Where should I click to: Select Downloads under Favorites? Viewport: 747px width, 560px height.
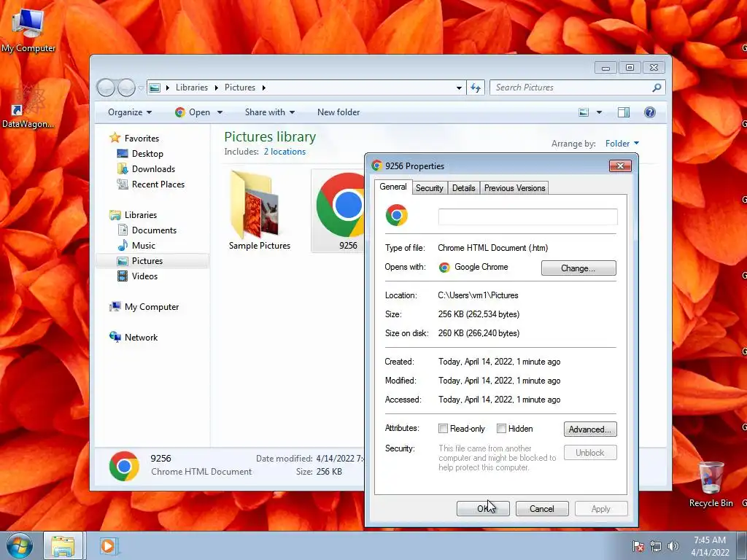tap(153, 169)
